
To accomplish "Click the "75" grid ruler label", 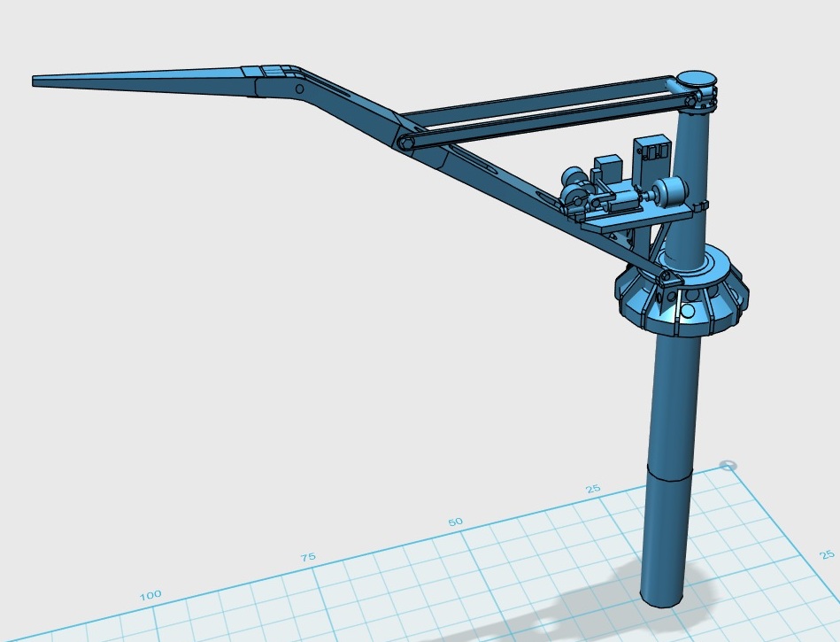I will pos(308,557).
